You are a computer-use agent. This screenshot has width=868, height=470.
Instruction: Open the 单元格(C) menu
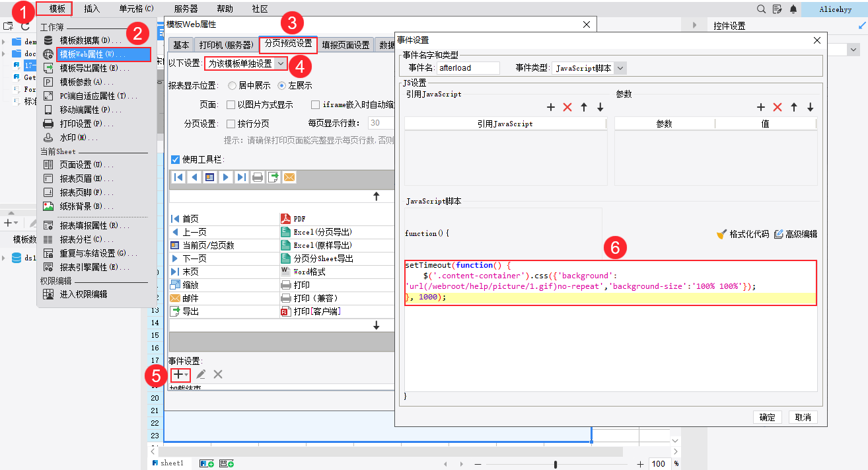click(136, 9)
